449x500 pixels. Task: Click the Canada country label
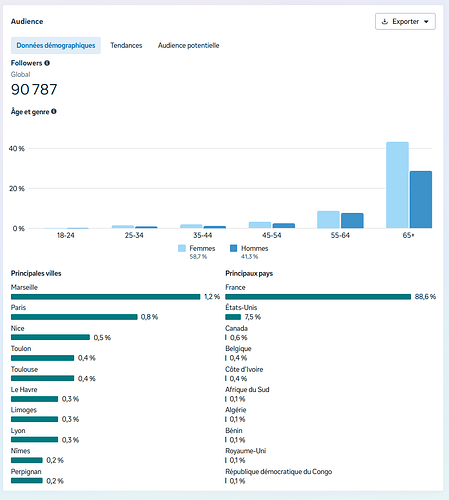pos(236,328)
